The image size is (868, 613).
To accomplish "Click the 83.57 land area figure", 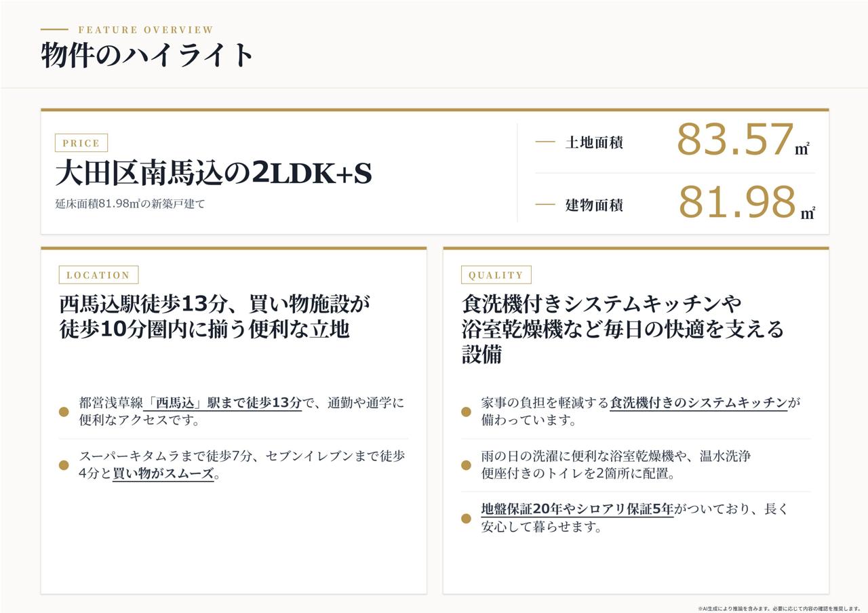I will [x=735, y=140].
